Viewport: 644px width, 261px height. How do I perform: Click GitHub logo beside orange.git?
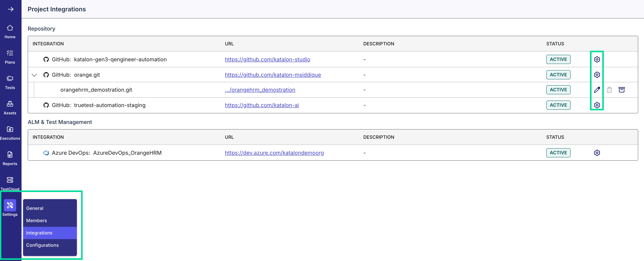point(46,75)
